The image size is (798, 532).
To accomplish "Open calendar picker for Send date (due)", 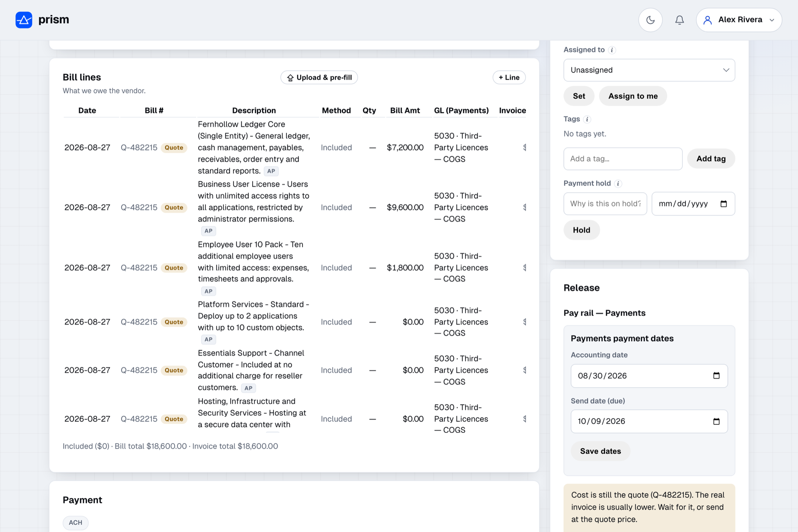I will [716, 421].
